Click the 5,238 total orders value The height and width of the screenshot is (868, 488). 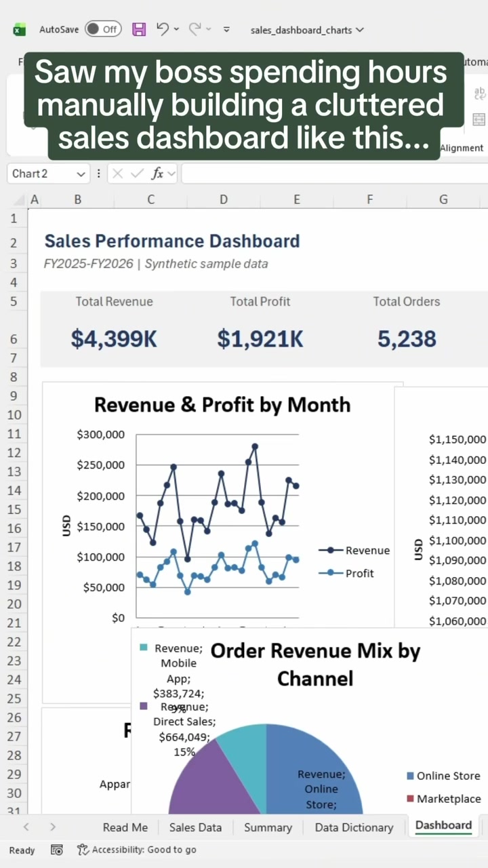pos(407,338)
